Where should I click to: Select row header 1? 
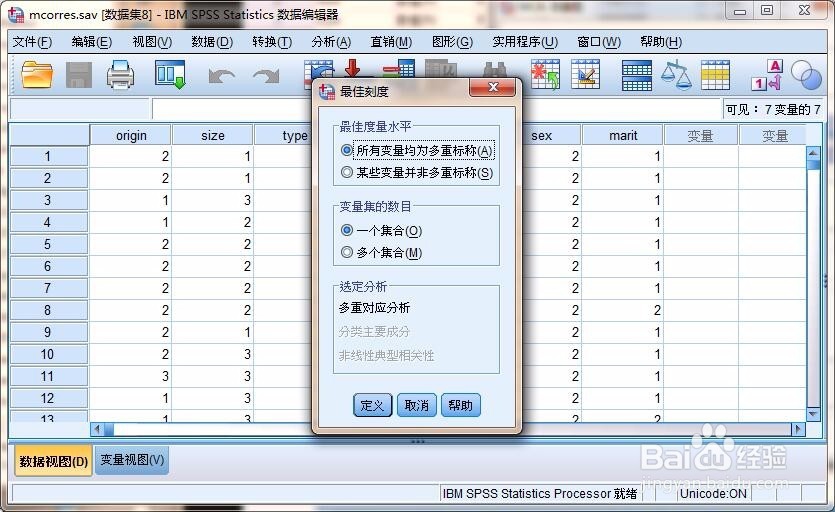point(48,156)
